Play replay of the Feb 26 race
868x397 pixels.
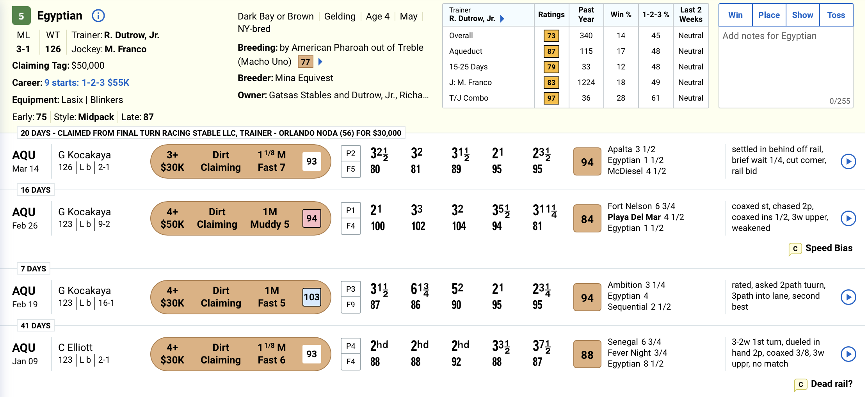click(x=848, y=218)
